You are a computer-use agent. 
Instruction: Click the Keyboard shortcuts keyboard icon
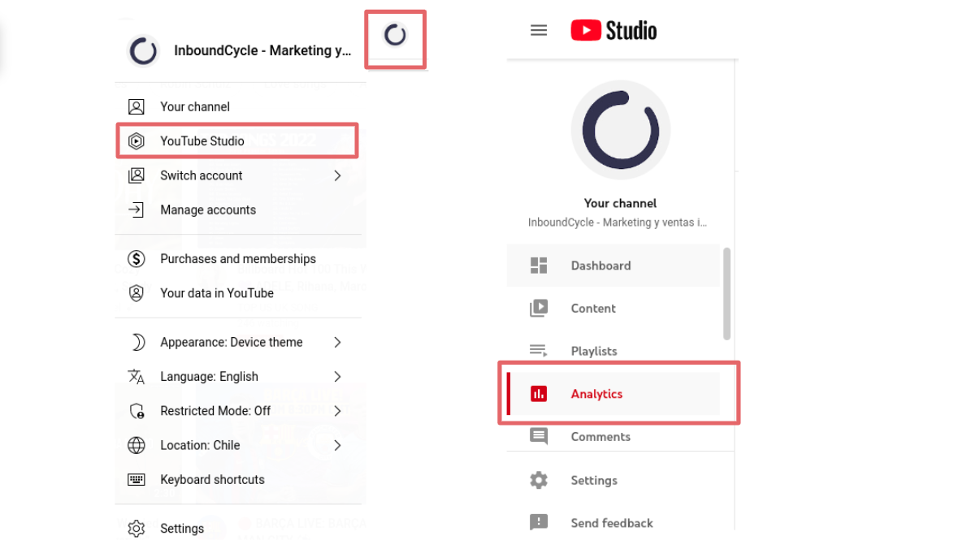click(137, 479)
